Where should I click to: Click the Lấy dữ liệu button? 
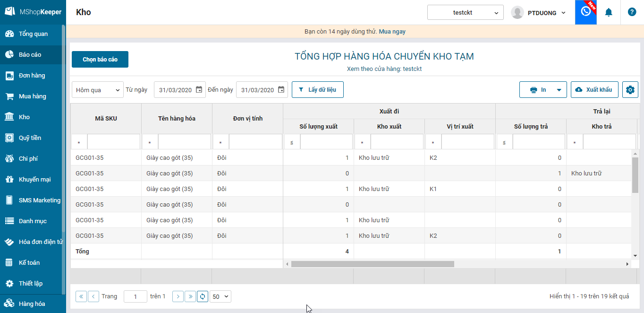coord(318,90)
